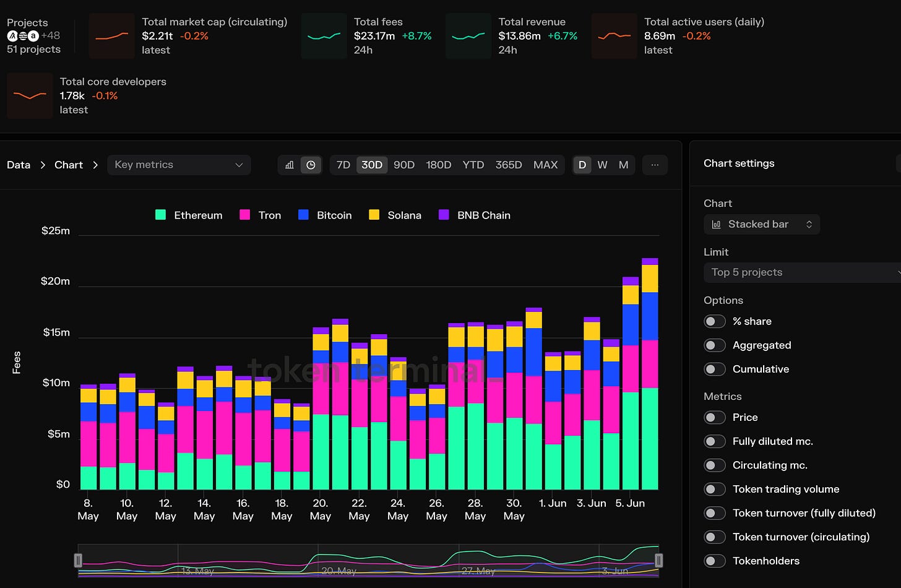Click the Chart breadcrumb link
The image size is (901, 588).
pos(69,165)
